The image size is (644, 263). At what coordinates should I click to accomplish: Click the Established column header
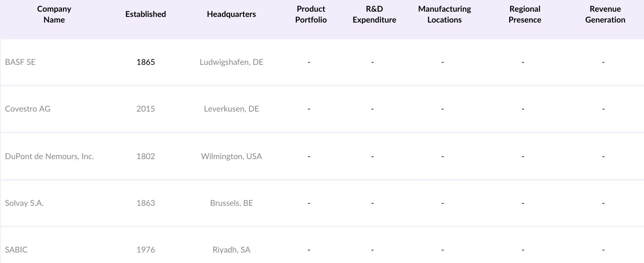(145, 14)
